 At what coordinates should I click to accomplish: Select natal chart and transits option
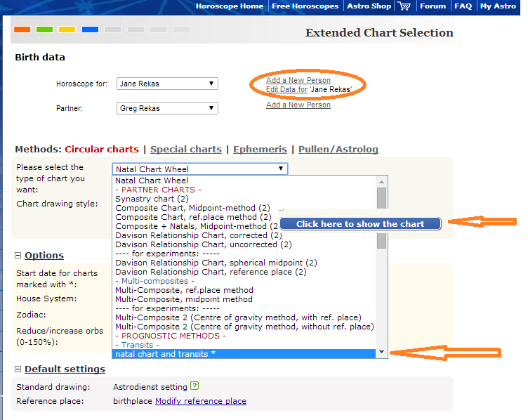tap(244, 354)
